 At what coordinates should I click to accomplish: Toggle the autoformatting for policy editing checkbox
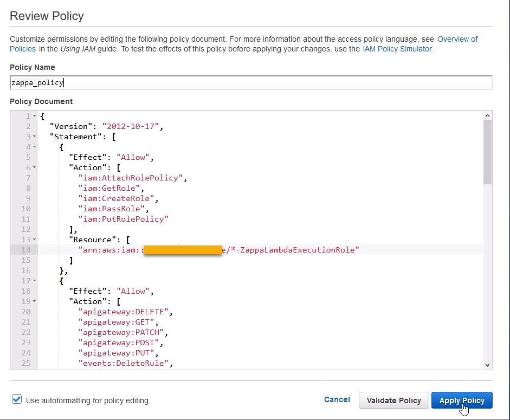click(x=17, y=400)
